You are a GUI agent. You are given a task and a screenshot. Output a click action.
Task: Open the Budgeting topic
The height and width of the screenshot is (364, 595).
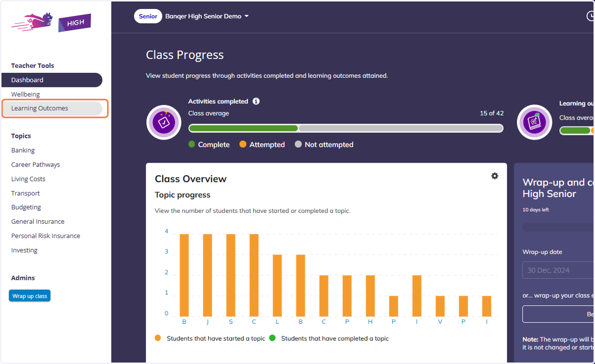26,207
